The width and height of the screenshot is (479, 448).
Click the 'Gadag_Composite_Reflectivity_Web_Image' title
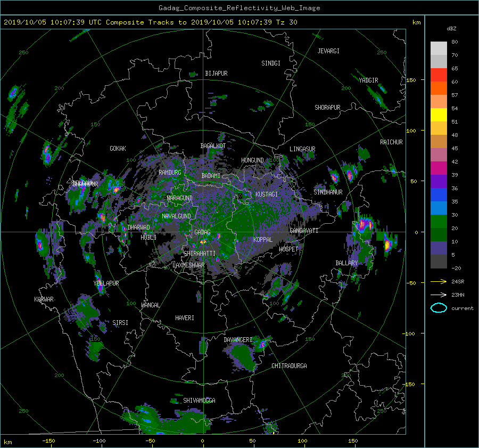coord(239,8)
